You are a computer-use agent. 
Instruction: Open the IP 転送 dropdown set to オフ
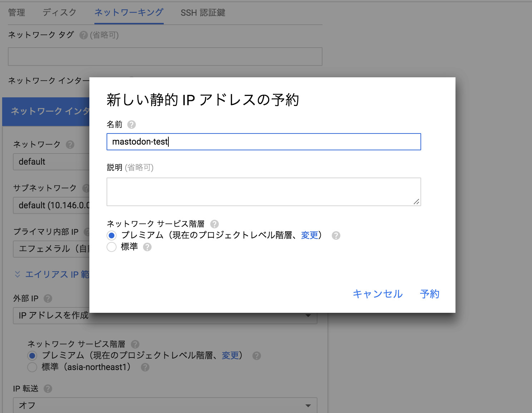pos(165,405)
